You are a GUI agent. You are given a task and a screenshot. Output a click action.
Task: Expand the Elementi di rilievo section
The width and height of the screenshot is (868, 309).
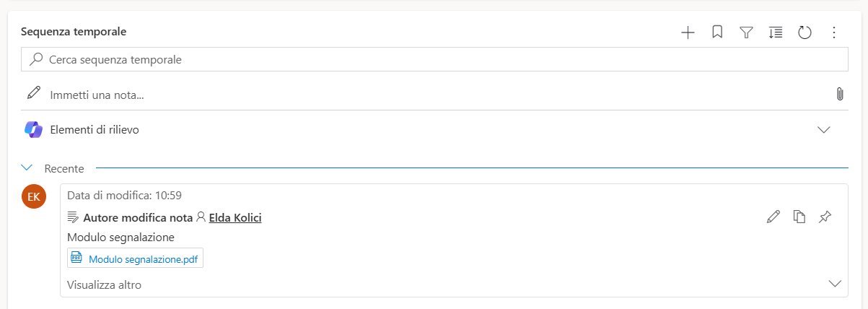(823, 130)
